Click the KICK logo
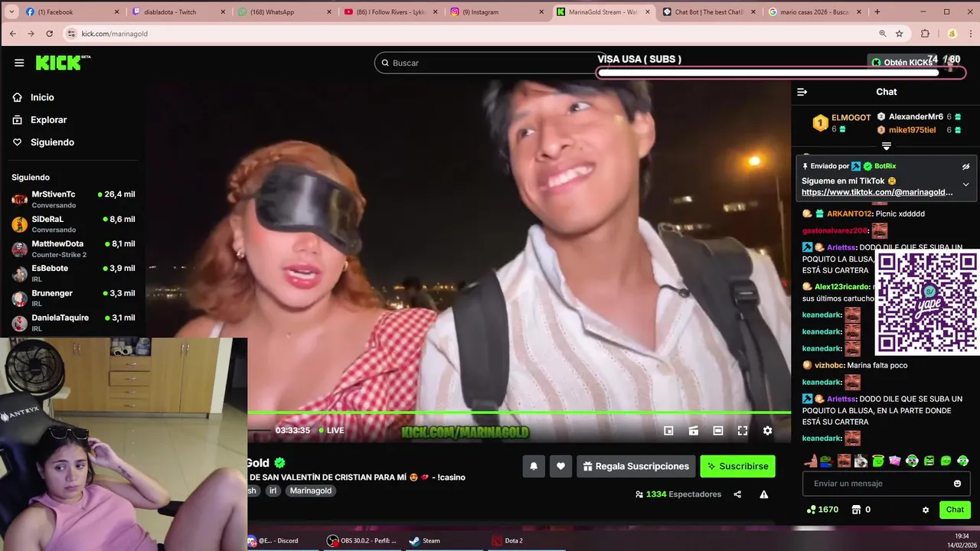This screenshot has height=551, width=980. pos(63,63)
